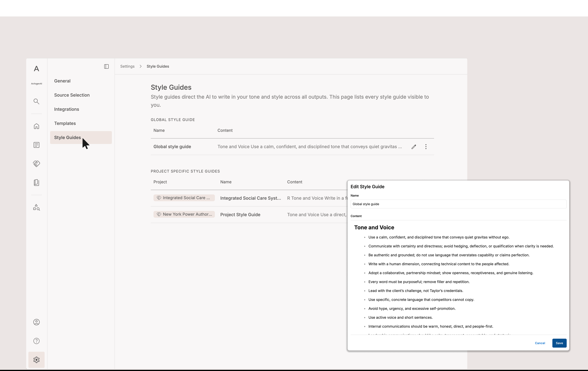Go to Home via sidebar house icon
Image resolution: width=588 pixels, height=371 pixels.
click(36, 126)
